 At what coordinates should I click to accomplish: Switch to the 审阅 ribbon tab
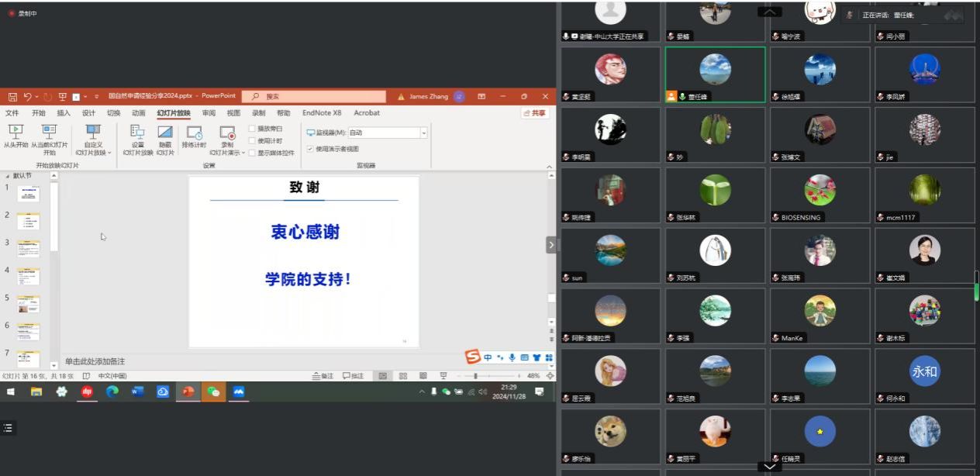tap(209, 113)
